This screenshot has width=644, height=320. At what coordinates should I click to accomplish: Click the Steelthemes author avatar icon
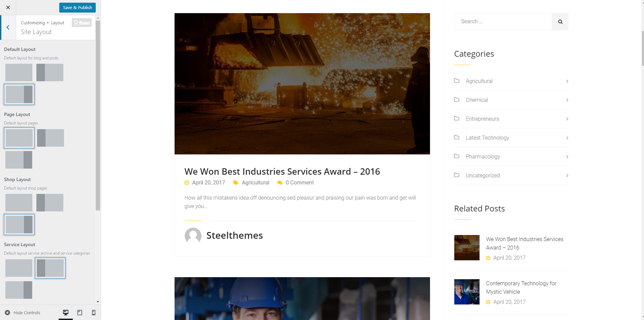click(193, 236)
